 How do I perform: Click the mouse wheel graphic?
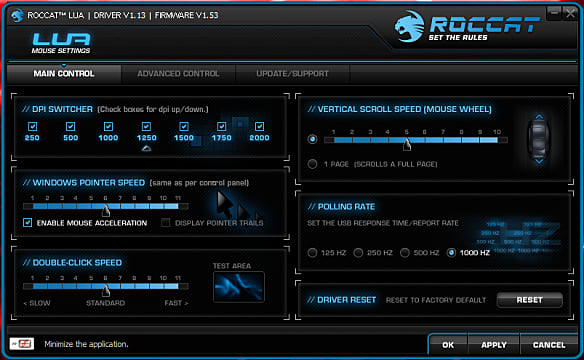pyautogui.click(x=539, y=140)
